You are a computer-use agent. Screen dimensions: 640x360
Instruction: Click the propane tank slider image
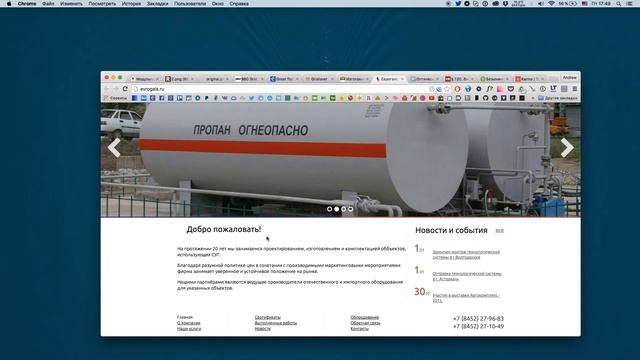[x=340, y=160]
